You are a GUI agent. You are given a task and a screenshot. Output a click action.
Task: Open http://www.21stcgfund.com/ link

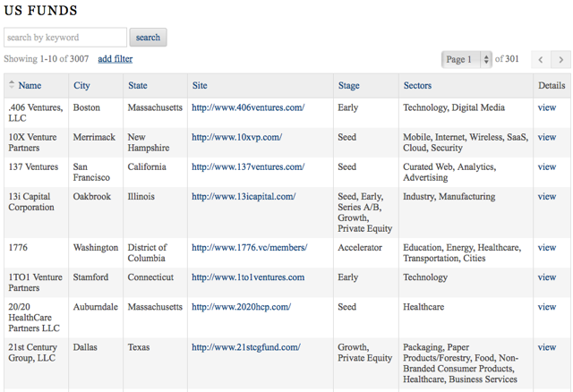pyautogui.click(x=246, y=347)
